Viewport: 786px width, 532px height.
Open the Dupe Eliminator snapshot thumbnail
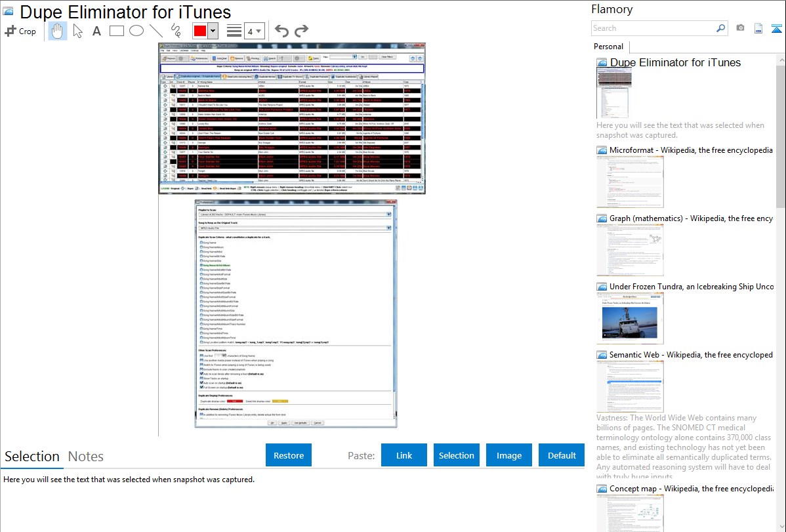[x=614, y=92]
